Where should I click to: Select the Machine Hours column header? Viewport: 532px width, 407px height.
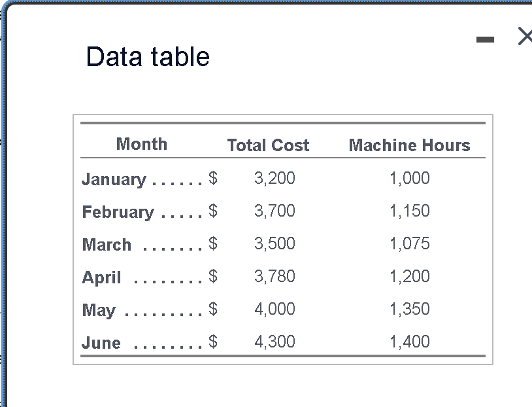pos(410,145)
